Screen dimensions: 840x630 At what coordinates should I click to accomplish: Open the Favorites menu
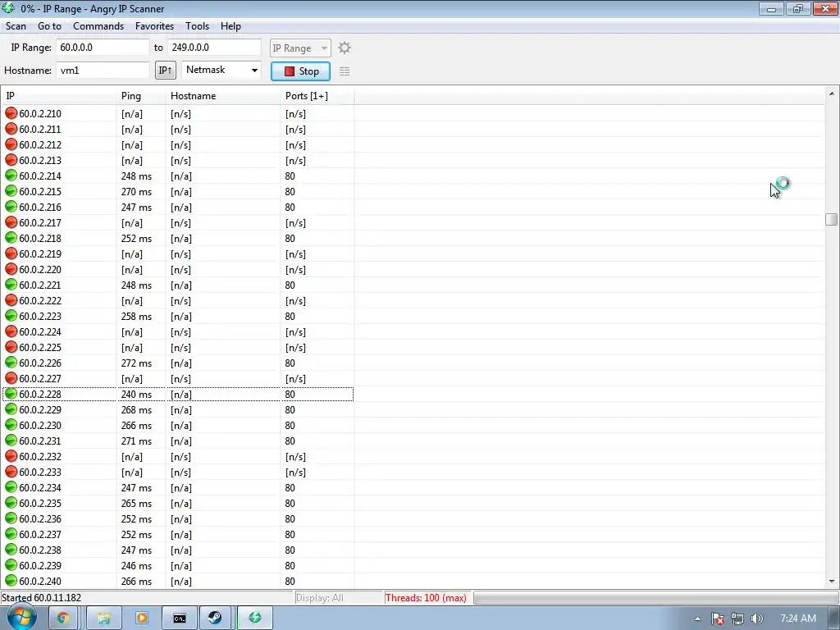click(154, 25)
